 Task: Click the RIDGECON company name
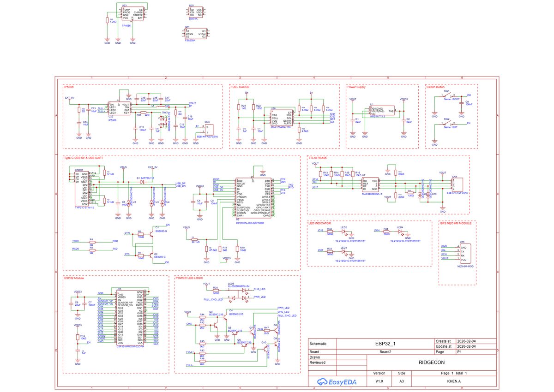(431, 362)
